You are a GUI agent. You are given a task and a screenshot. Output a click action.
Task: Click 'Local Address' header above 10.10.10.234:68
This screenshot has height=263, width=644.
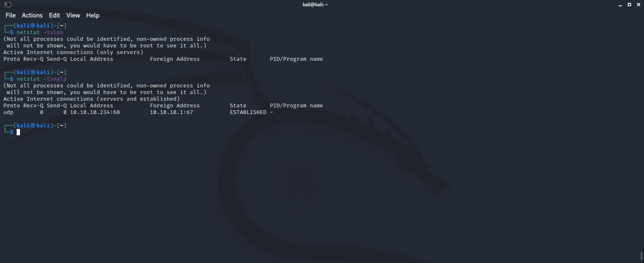click(x=92, y=106)
